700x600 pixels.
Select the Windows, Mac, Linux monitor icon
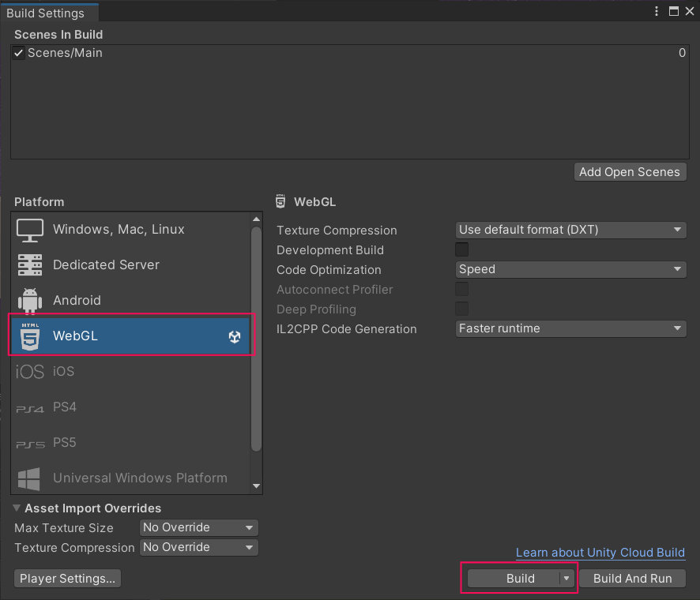[x=30, y=230]
